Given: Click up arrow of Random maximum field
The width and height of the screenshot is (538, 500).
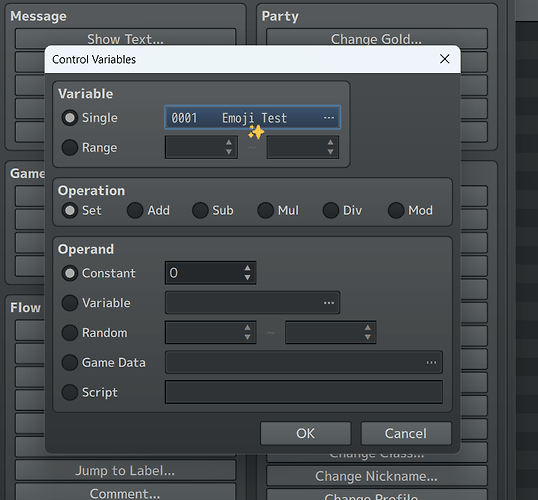Looking at the screenshot, I should (367, 328).
